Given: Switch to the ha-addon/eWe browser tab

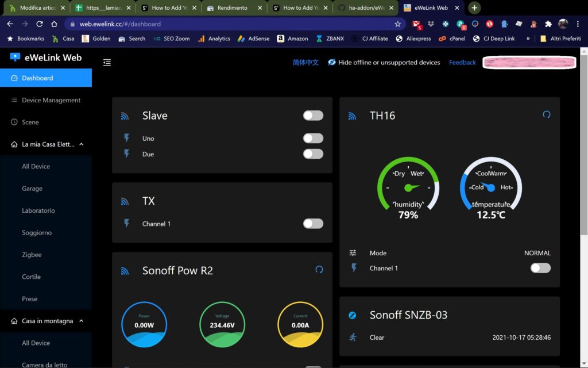Looking at the screenshot, I should tap(365, 8).
